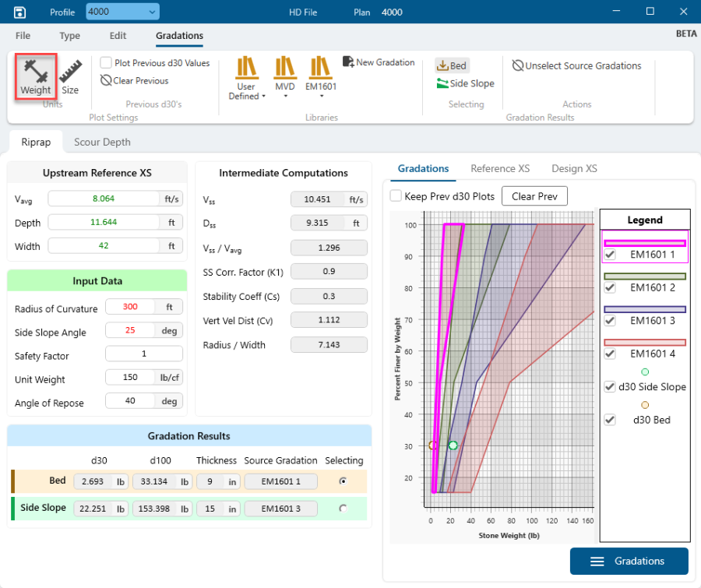This screenshot has height=588, width=701.
Task: Hide EM1601 2 in the legend
Action: click(610, 287)
